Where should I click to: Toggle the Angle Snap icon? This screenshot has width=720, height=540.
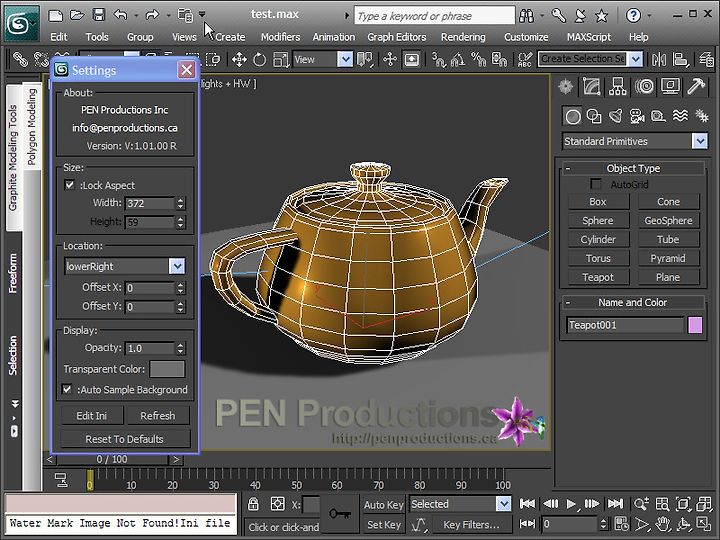(458, 59)
